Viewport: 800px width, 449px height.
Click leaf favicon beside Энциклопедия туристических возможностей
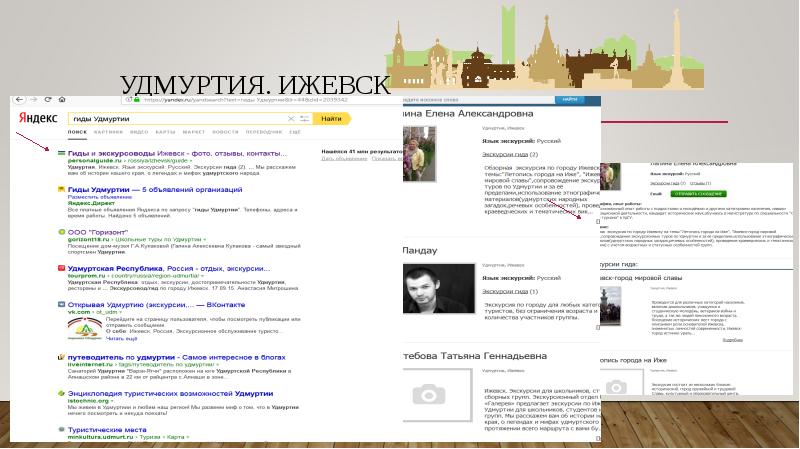tap(61, 393)
